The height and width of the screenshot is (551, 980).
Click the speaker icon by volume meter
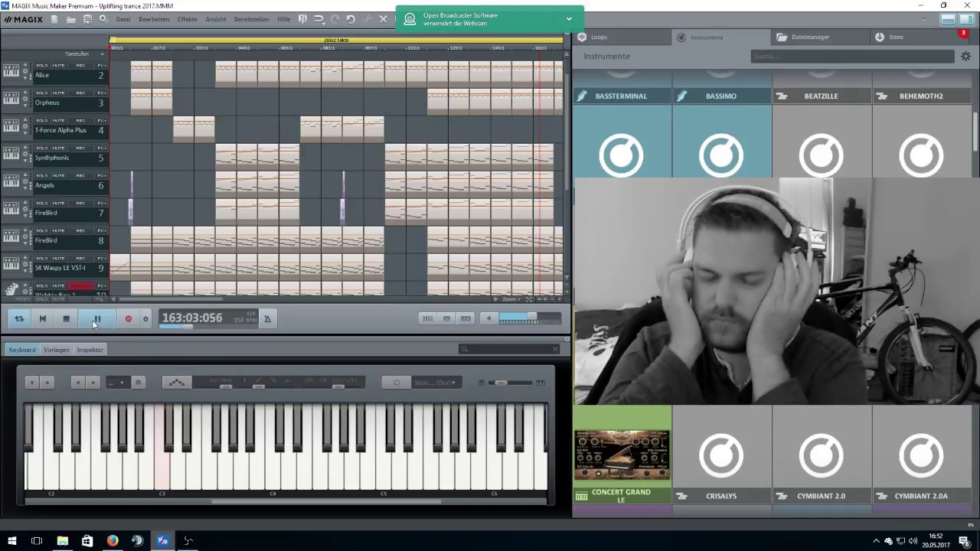tap(488, 318)
